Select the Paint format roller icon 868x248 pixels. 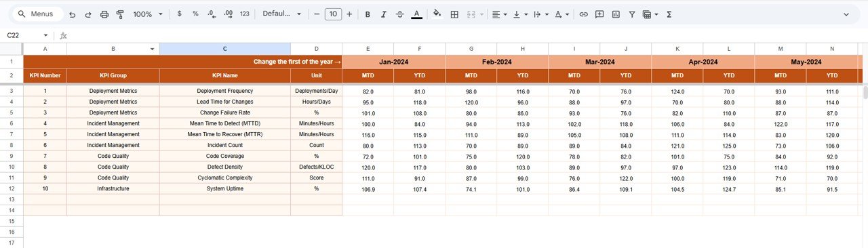(120, 14)
